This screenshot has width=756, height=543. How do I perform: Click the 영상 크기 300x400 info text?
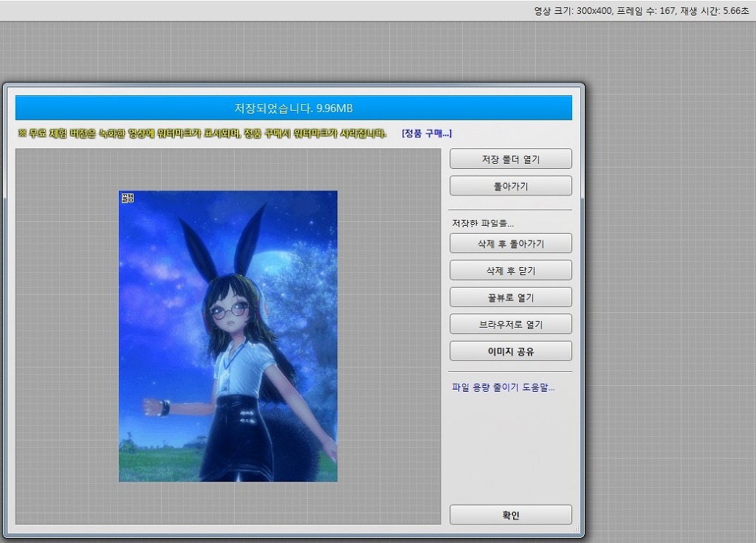click(642, 10)
